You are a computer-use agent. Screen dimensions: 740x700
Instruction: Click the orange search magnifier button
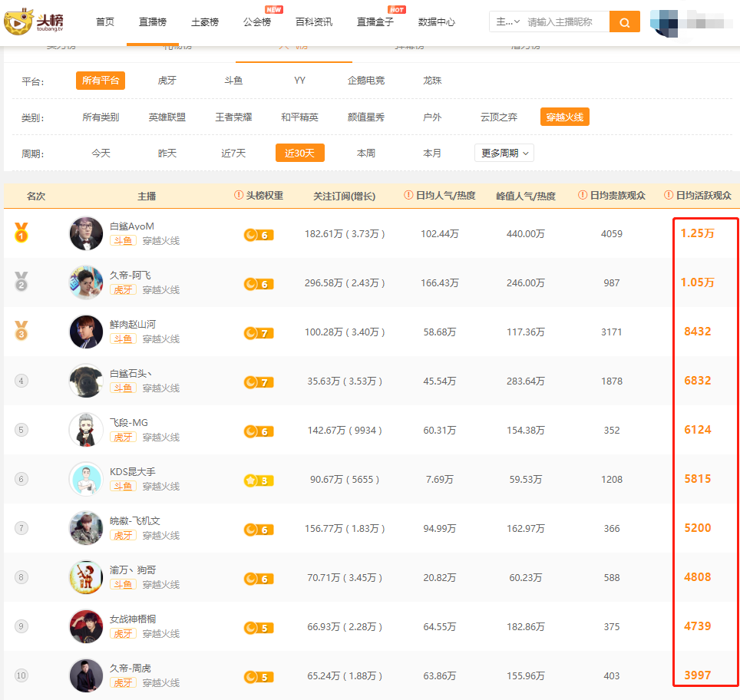pos(624,21)
